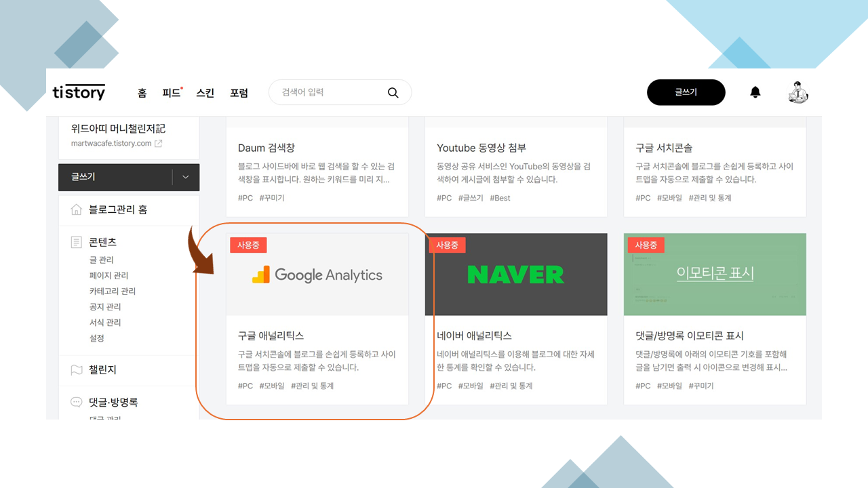Open 페이지 관리 in sidebar

[108, 275]
